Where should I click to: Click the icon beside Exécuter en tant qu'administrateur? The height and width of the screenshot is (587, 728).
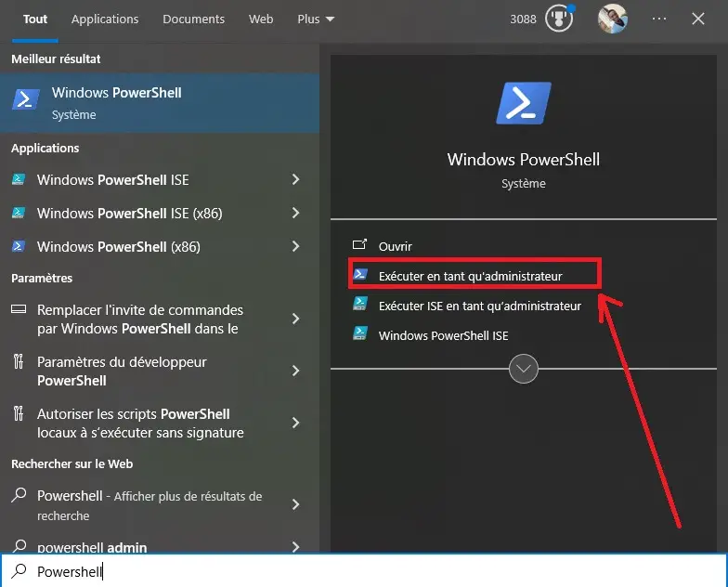click(360, 275)
